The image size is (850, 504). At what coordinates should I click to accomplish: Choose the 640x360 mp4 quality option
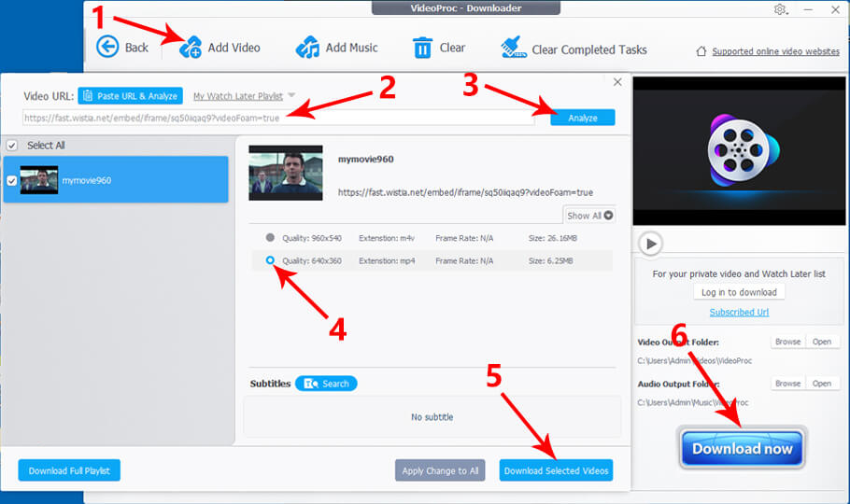click(270, 261)
